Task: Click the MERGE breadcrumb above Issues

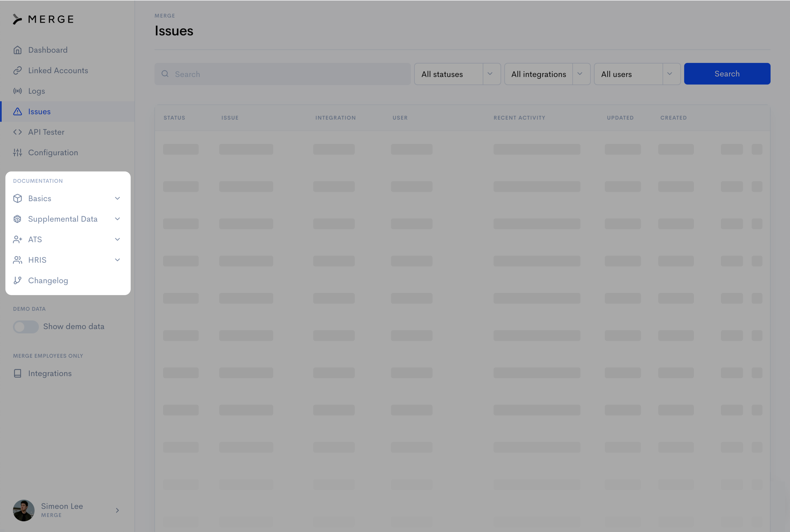Action: point(165,16)
